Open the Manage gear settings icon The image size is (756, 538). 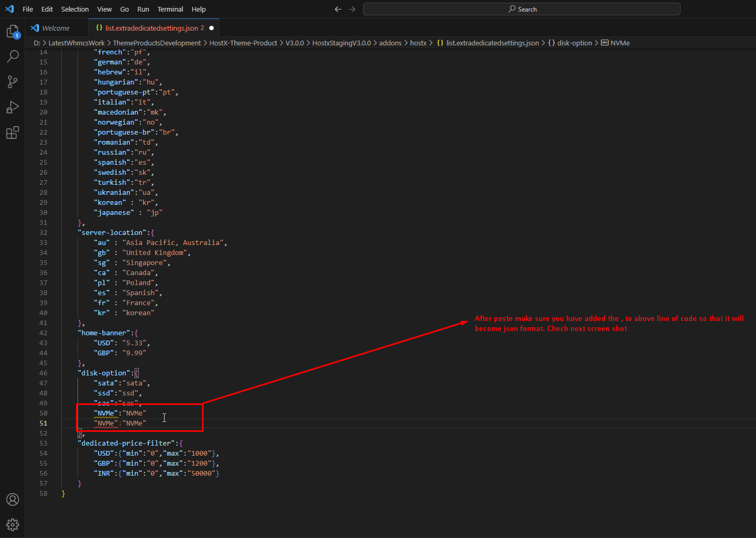click(13, 524)
